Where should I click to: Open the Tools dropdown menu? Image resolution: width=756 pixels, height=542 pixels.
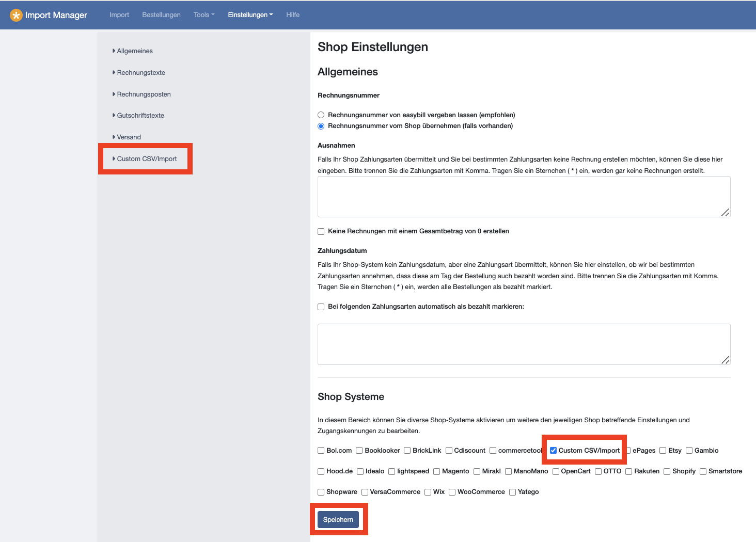pos(204,15)
